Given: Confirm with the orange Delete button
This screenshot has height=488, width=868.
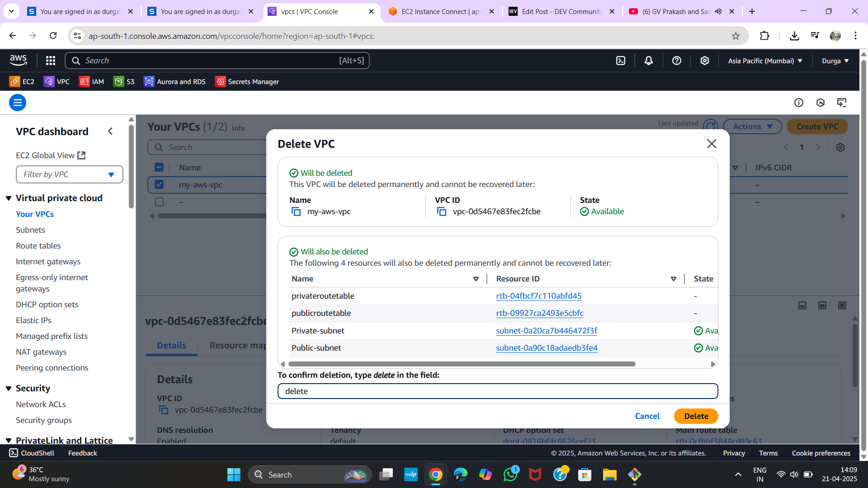Looking at the screenshot, I should coord(696,416).
